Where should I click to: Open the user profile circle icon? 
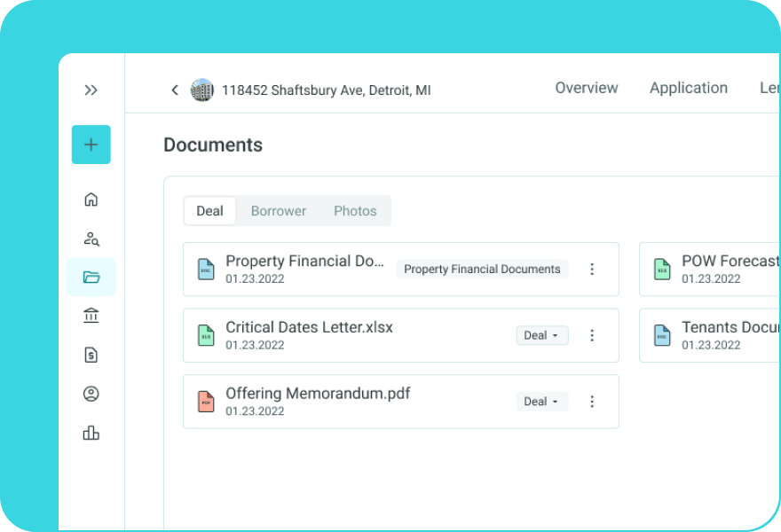[x=91, y=394]
